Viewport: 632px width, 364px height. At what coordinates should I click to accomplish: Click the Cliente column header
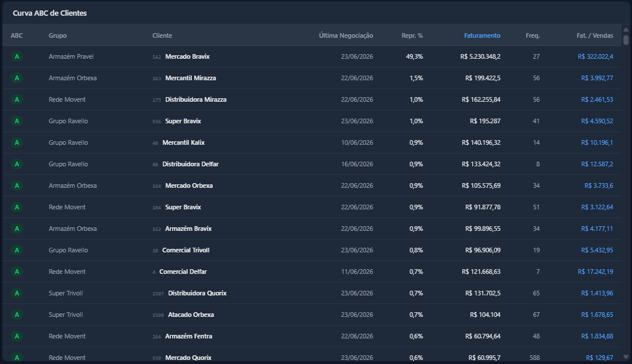162,35
